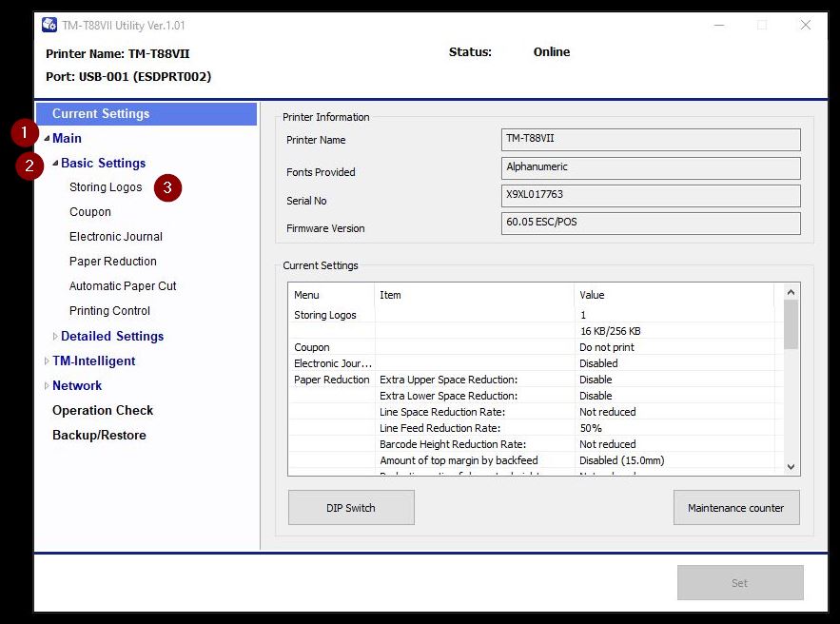Select Current Settings in sidebar
Screen dimensions: 840x624
147,114
